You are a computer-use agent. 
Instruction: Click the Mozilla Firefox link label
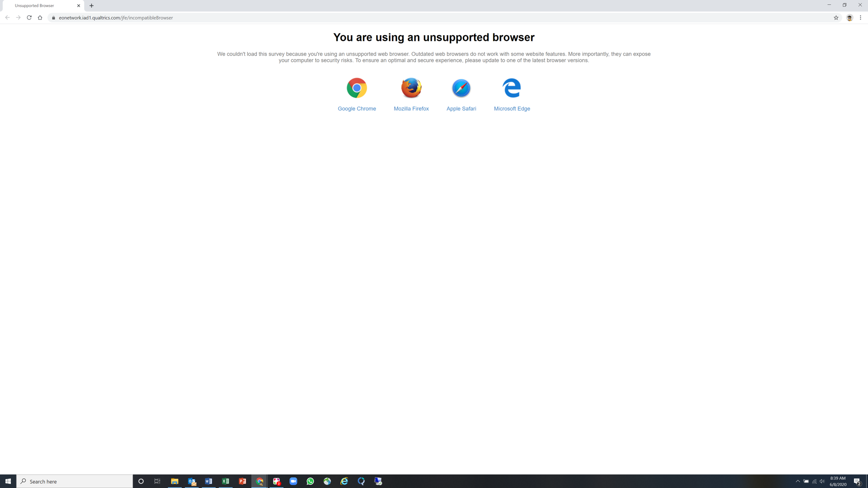411,108
